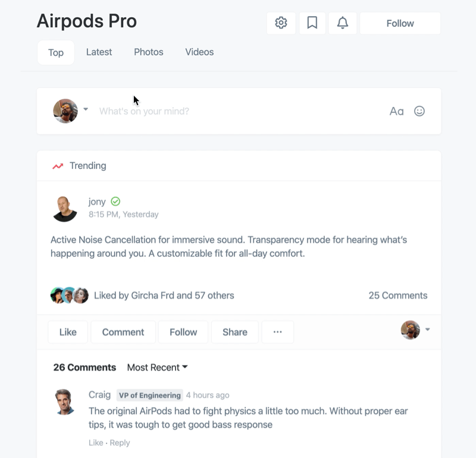This screenshot has height=458, width=476.
Task: Click the Aa text formatting icon
Action: point(396,111)
